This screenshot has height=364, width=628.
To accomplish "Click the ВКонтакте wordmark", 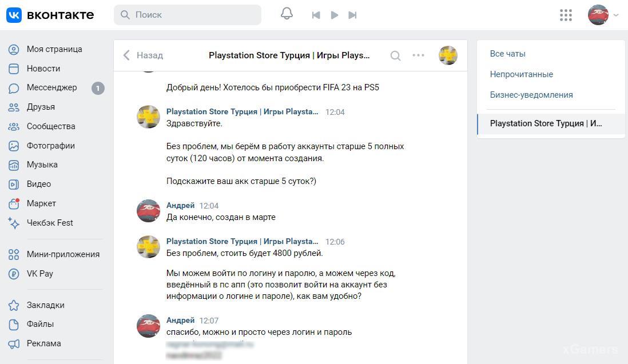I will [61, 15].
